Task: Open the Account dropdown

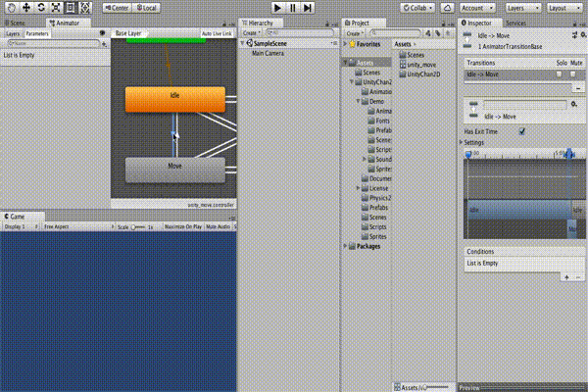Action: (x=477, y=7)
